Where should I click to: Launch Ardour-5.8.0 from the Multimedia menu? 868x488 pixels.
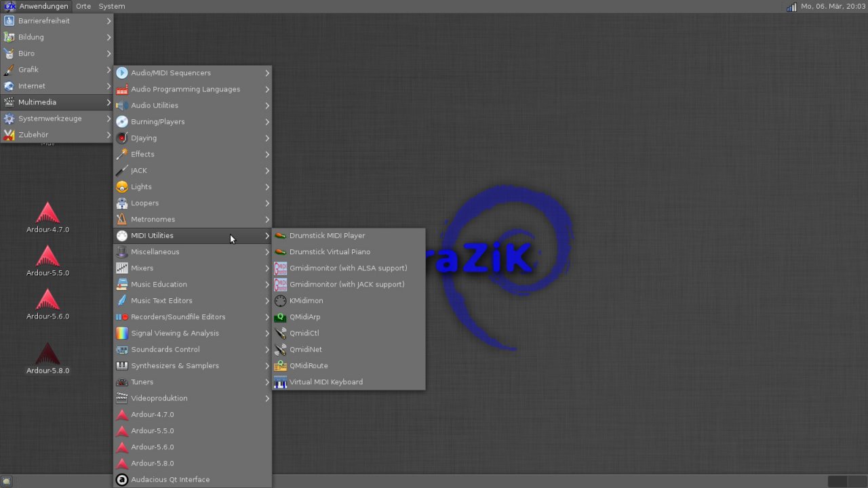(x=193, y=464)
